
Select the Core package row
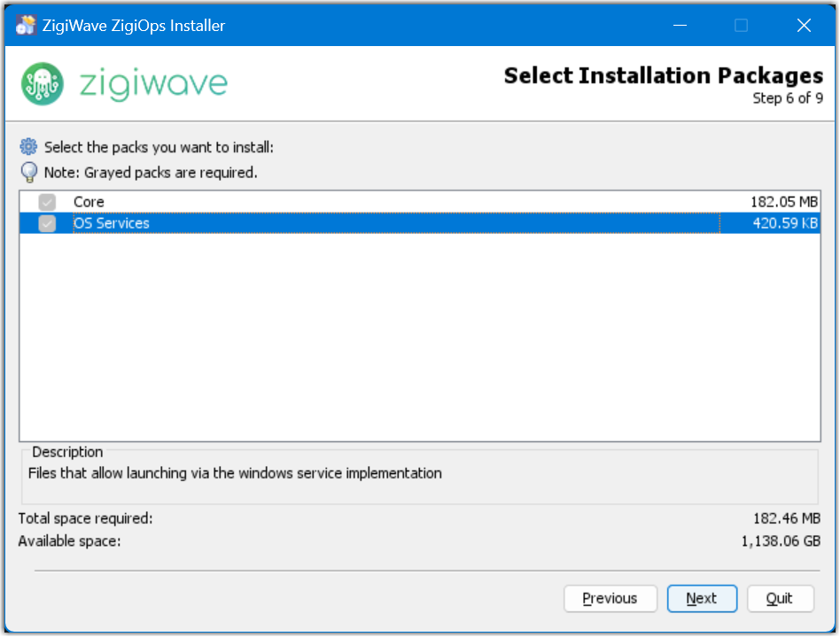pyautogui.click(x=354, y=202)
